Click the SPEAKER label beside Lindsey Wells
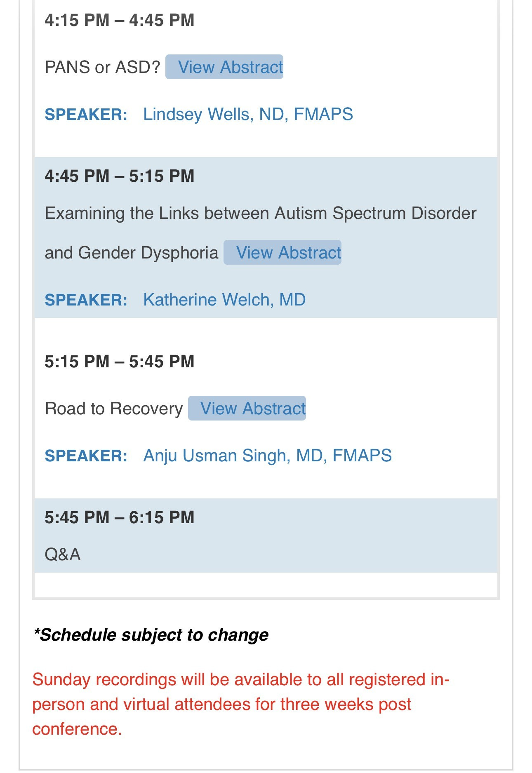Screen dimensions: 532x773 point(86,114)
